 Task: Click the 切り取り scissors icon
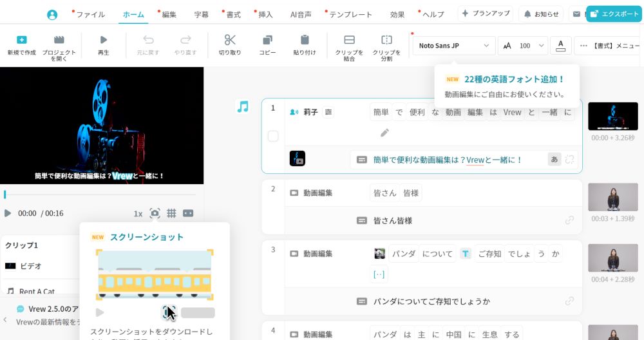click(230, 40)
